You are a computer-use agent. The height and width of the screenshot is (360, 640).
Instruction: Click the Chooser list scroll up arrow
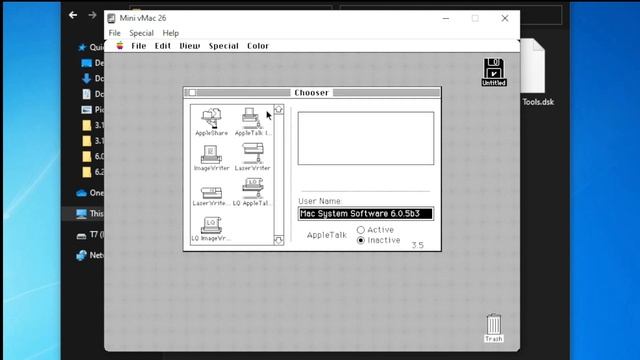pyautogui.click(x=278, y=109)
